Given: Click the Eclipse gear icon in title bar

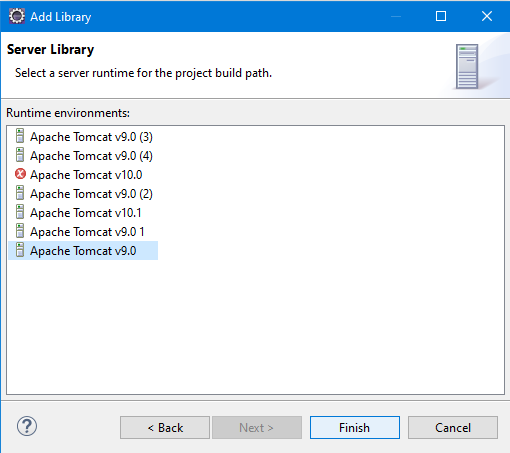Looking at the screenshot, I should coord(17,16).
